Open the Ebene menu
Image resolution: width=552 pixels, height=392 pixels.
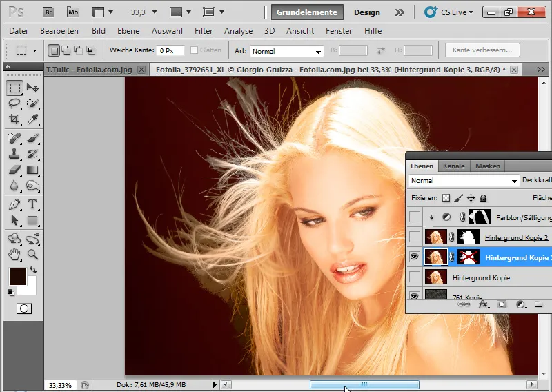pyautogui.click(x=128, y=31)
